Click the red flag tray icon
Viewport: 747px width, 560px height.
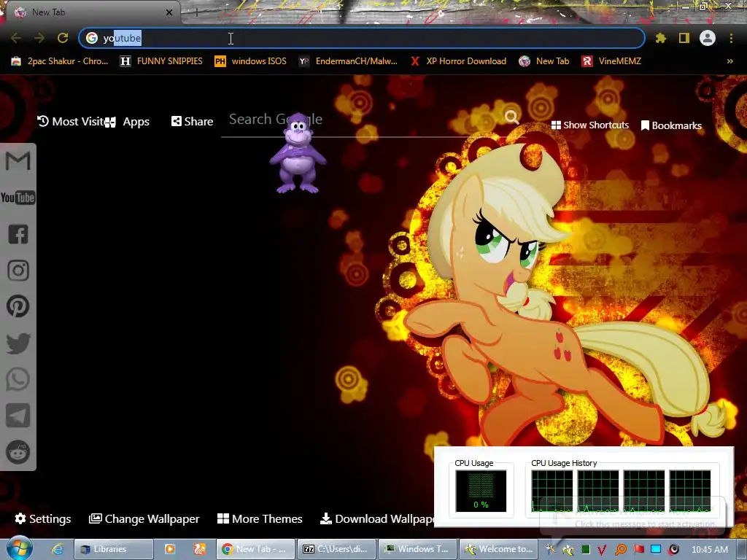[638, 550]
